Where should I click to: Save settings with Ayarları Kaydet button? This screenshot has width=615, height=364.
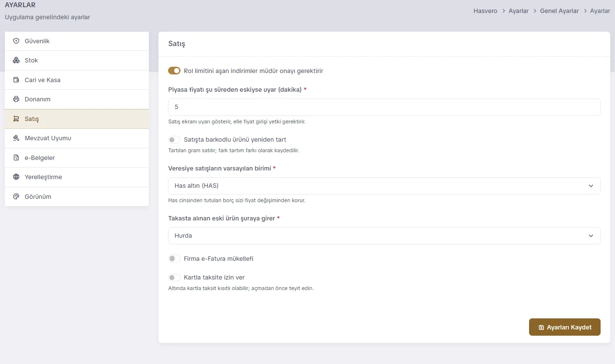[565, 328]
